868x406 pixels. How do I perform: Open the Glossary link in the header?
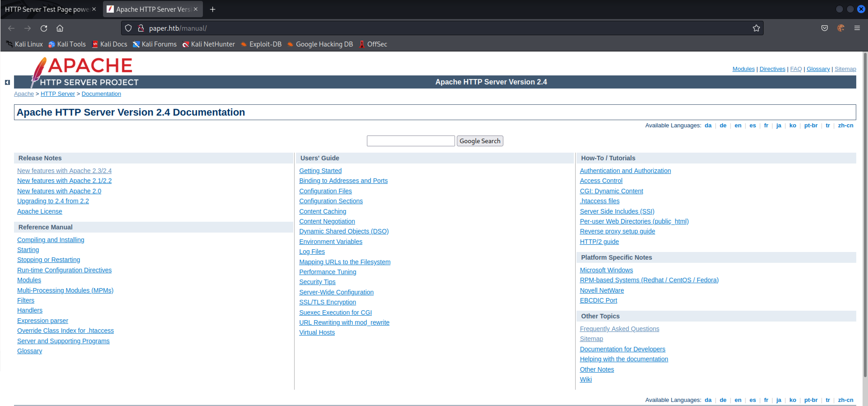click(818, 69)
